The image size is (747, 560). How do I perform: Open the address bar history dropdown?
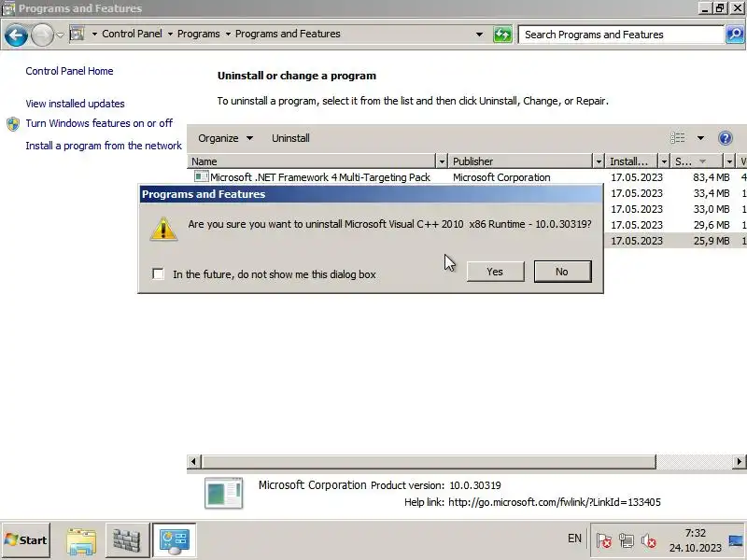[x=479, y=35]
